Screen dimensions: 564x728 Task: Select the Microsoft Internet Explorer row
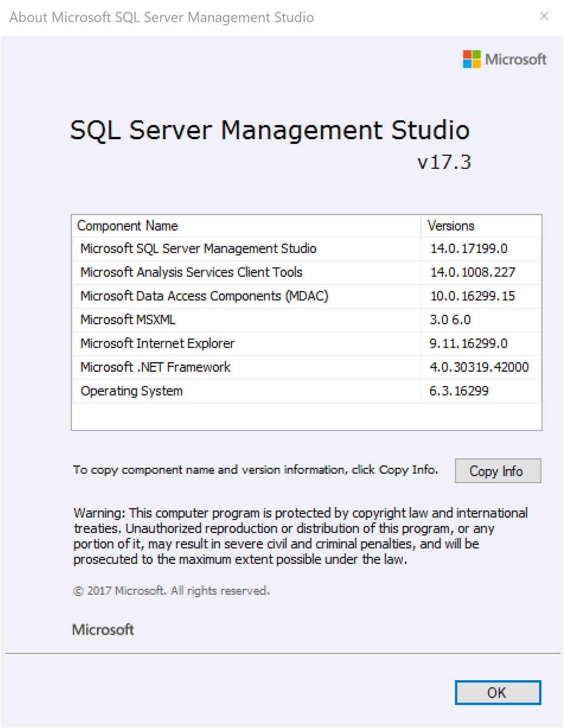pyautogui.click(x=157, y=343)
